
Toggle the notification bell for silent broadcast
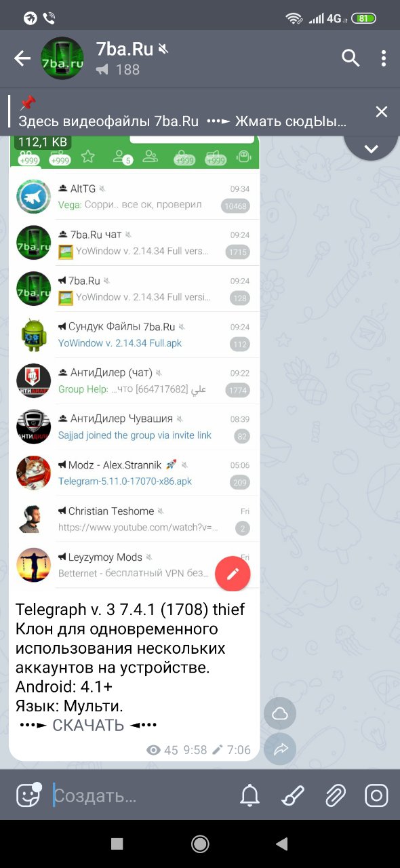click(249, 795)
